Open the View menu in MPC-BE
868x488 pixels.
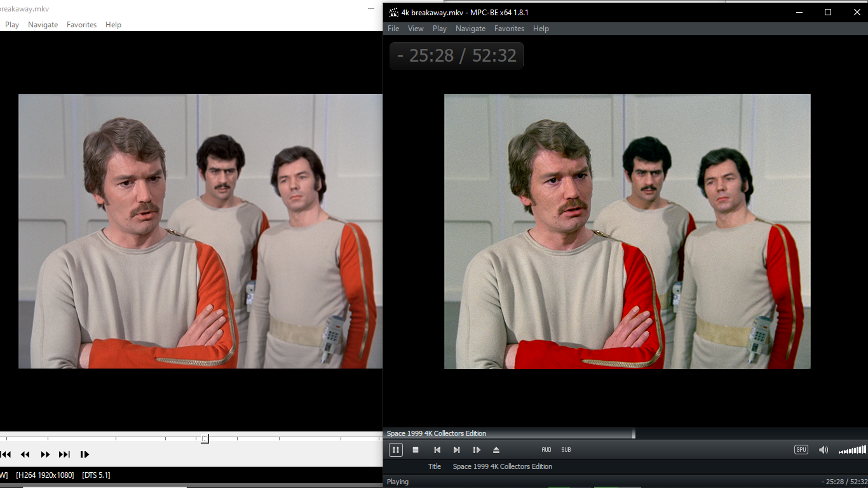(x=416, y=29)
